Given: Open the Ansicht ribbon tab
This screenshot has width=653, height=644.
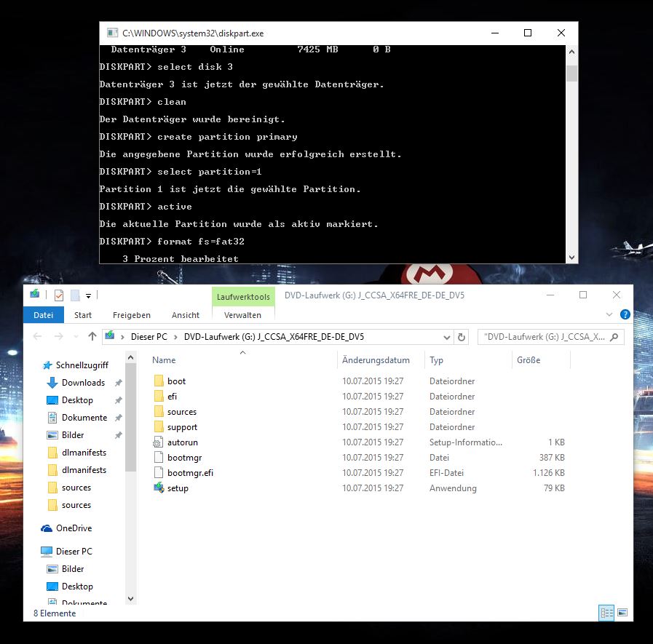Looking at the screenshot, I should click(x=186, y=314).
